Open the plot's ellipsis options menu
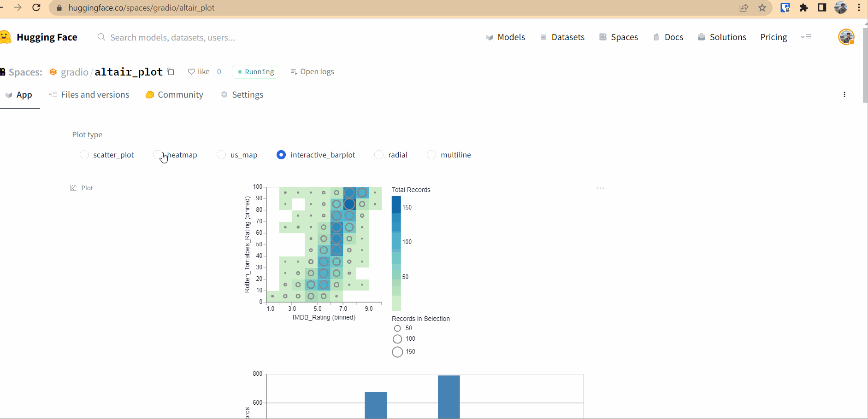Screen dimensions: 868x419 click(600, 188)
